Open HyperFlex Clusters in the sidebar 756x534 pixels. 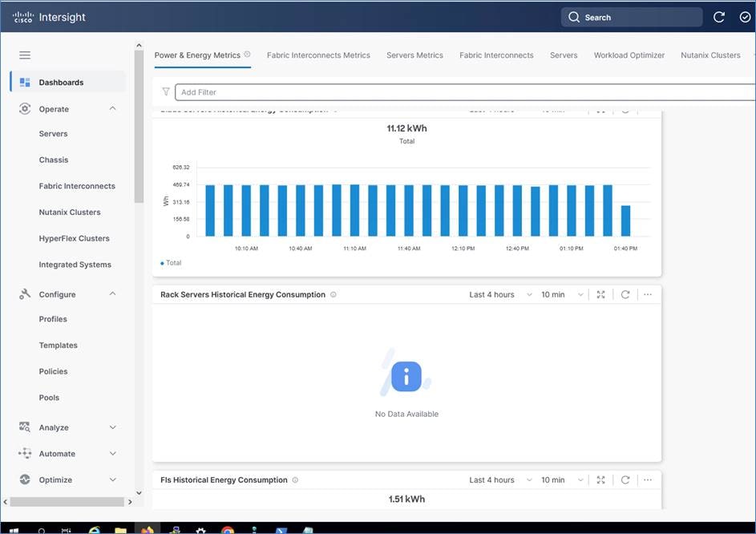point(75,238)
